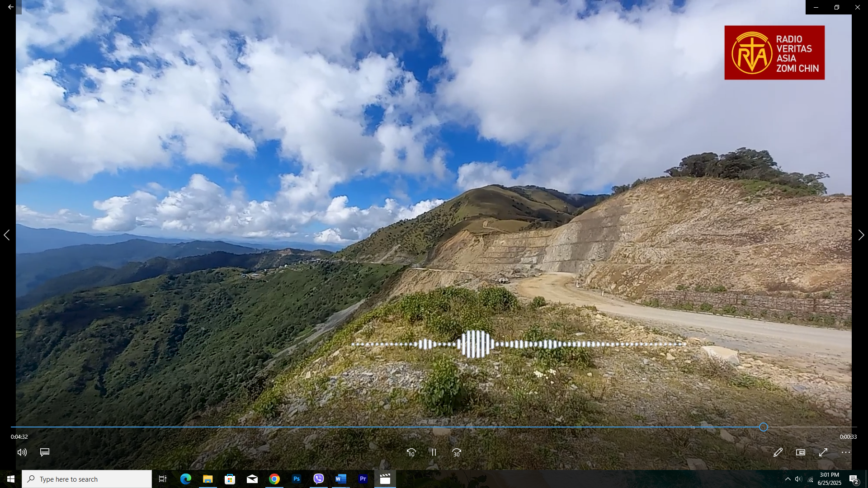The width and height of the screenshot is (868, 488).
Task: Enter full screen mode
Action: (823, 452)
